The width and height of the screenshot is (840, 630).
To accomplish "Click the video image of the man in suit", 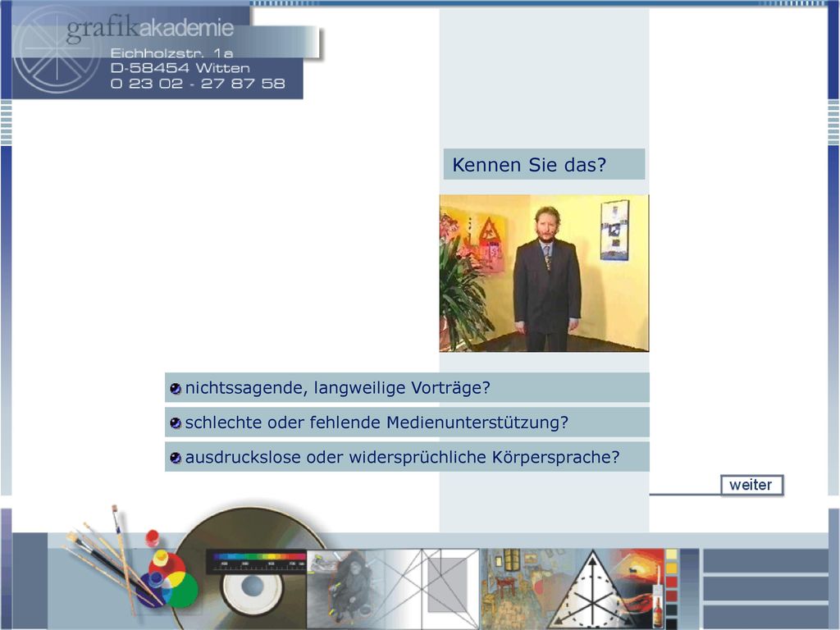I will tap(544, 273).
